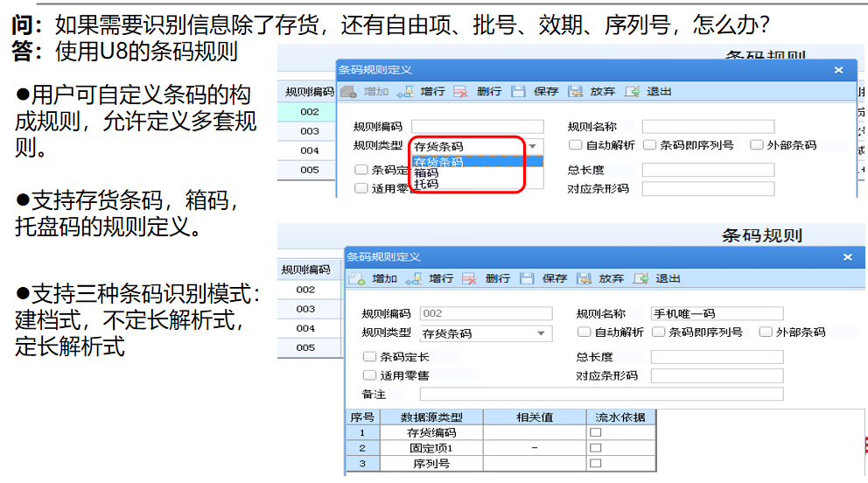868x483 pixels.
Task: Enable 自动解析 checkbox in upper dialog
Action: click(x=575, y=145)
